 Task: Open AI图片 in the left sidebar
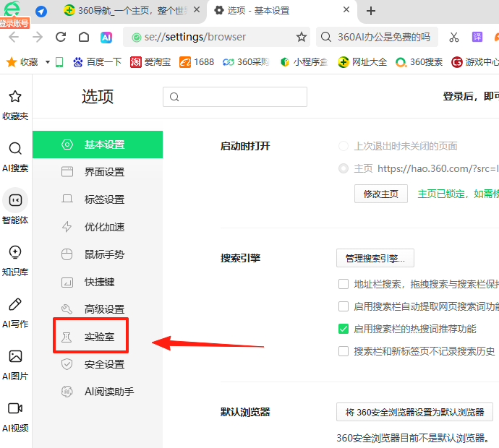click(15, 366)
